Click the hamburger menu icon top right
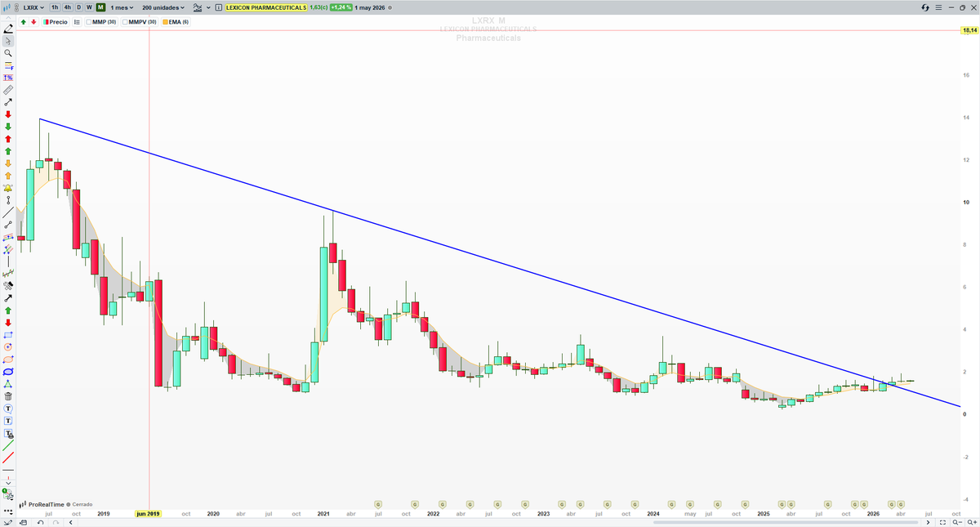Screen dimensions: 980x527 click(938, 7)
